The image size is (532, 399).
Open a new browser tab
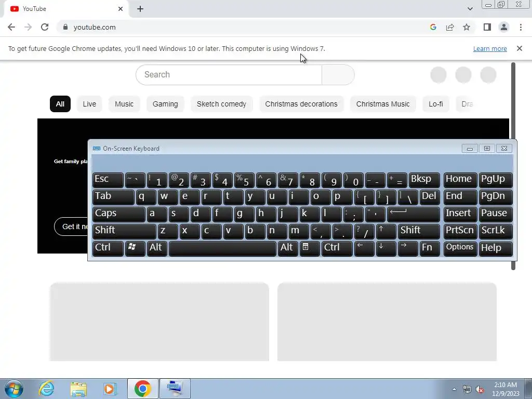tap(140, 9)
